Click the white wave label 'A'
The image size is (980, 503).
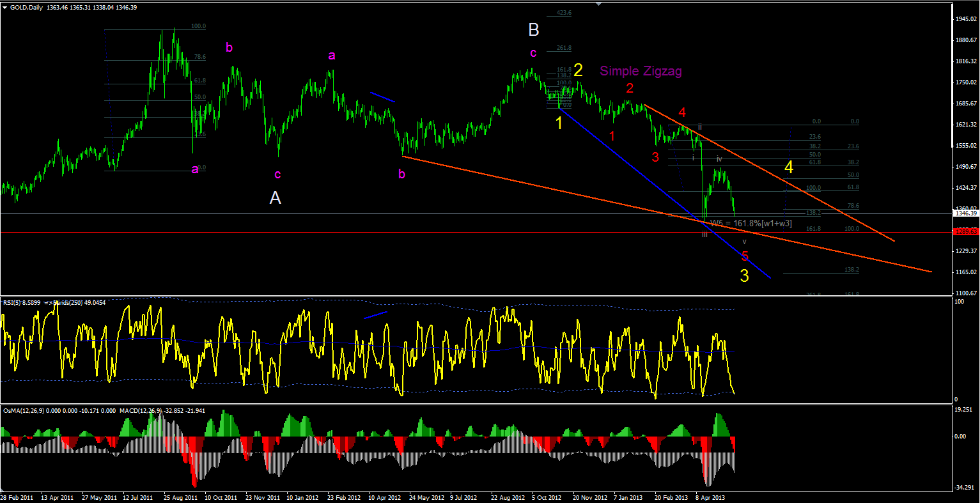pos(276,198)
